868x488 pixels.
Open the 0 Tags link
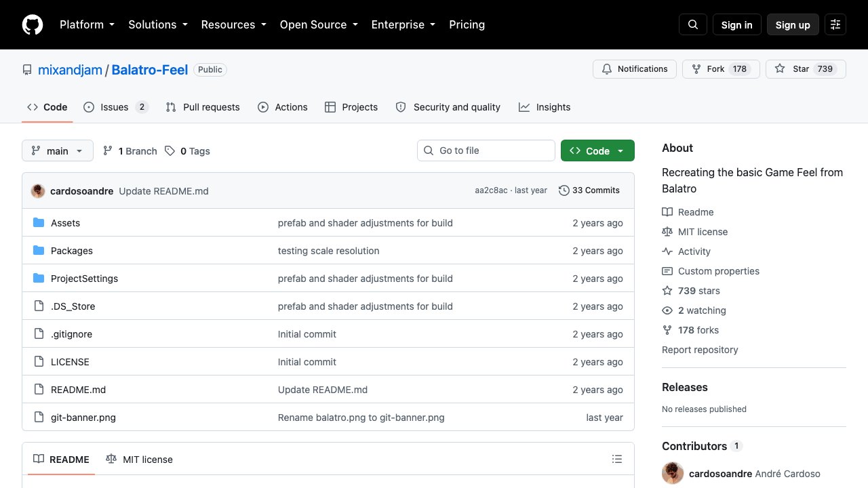[187, 151]
